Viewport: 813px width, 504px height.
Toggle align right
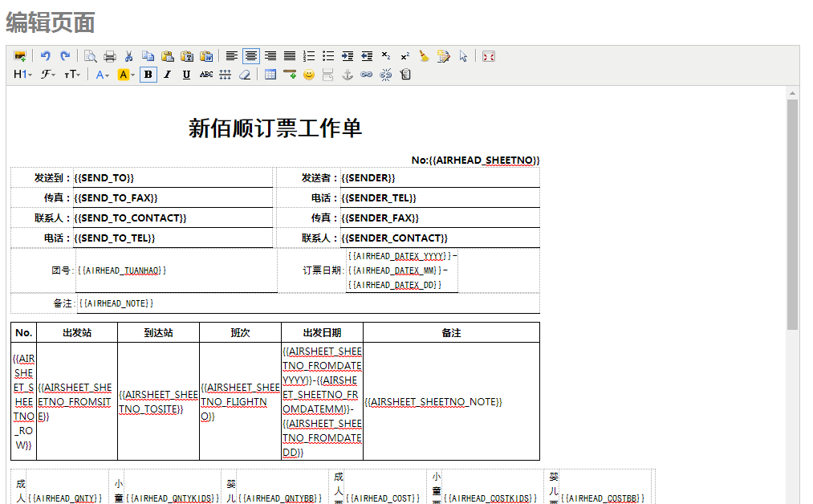pyautogui.click(x=270, y=56)
